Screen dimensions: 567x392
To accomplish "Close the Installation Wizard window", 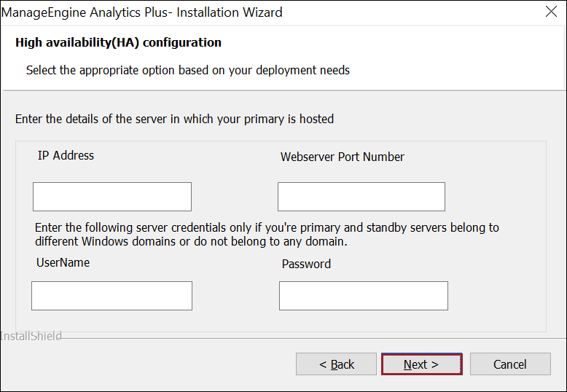I will tap(551, 12).
